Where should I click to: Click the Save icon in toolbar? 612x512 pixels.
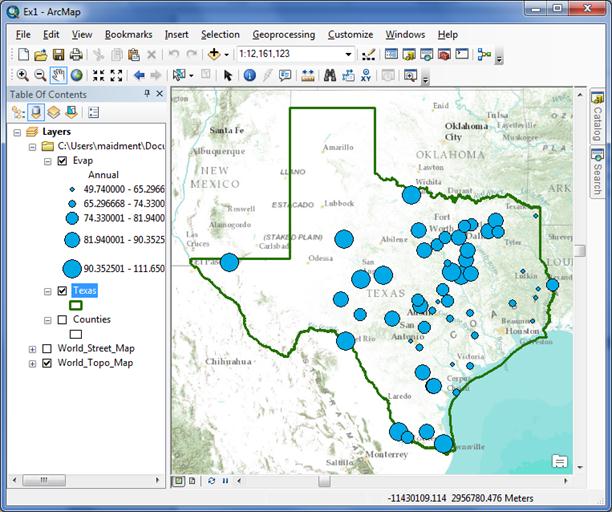pyautogui.click(x=58, y=54)
